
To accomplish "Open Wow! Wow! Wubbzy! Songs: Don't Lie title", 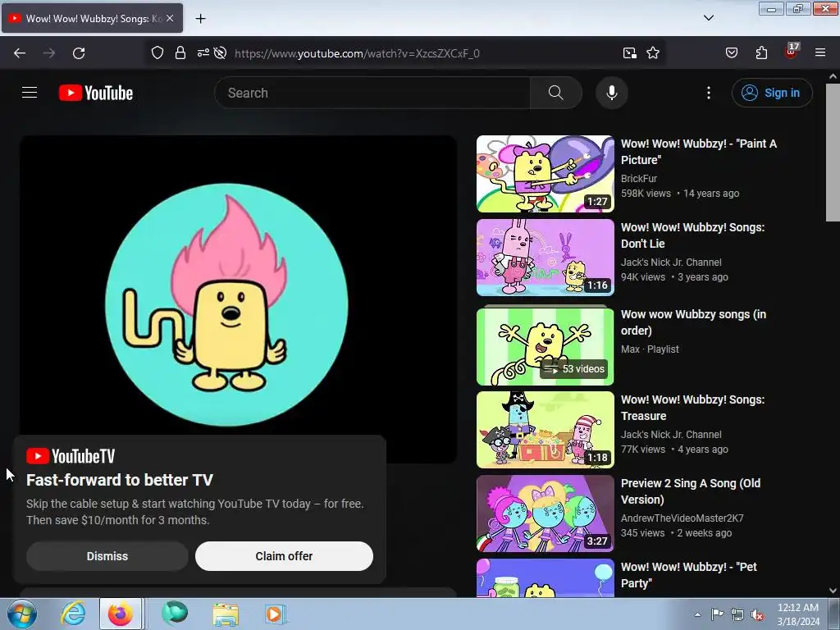I will coord(692,235).
